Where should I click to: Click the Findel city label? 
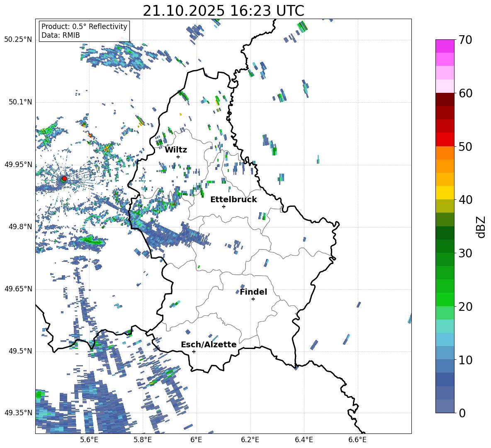click(253, 292)
